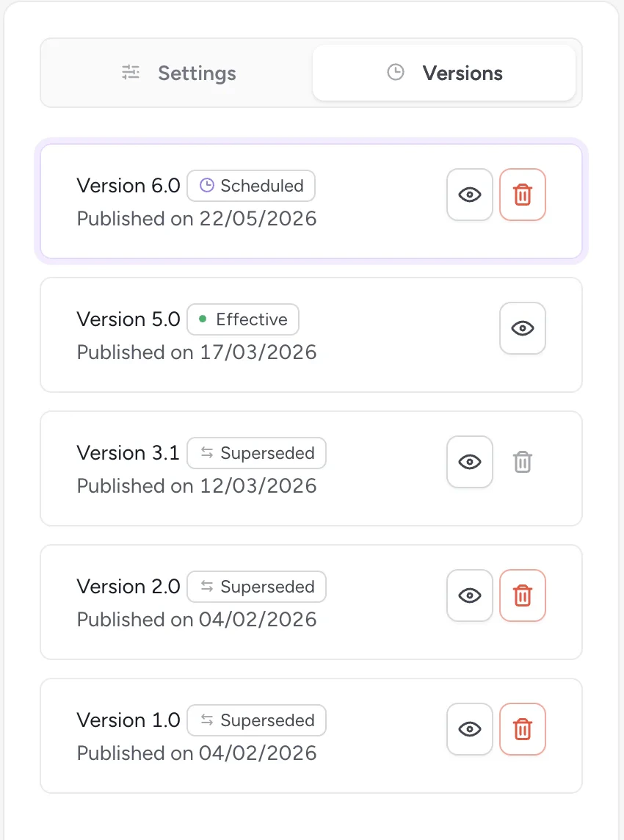
Task: Delete Version 2.0 with its trash icon
Action: [x=523, y=595]
